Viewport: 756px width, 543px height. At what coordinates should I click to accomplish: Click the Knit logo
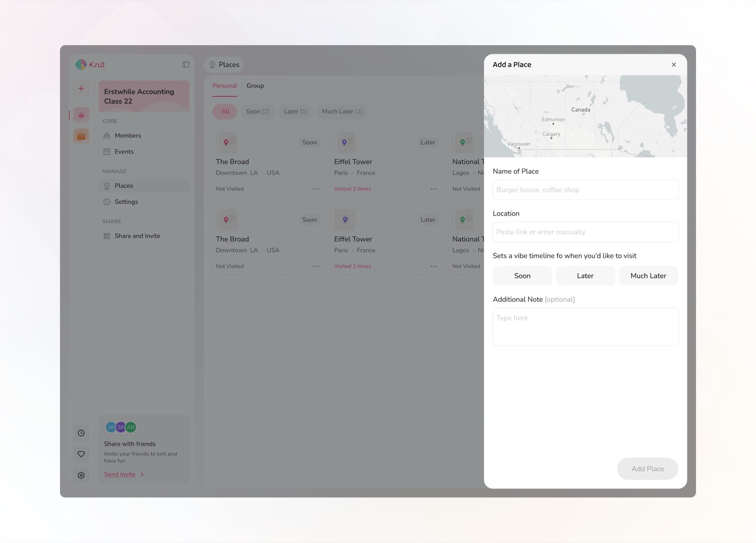90,64
